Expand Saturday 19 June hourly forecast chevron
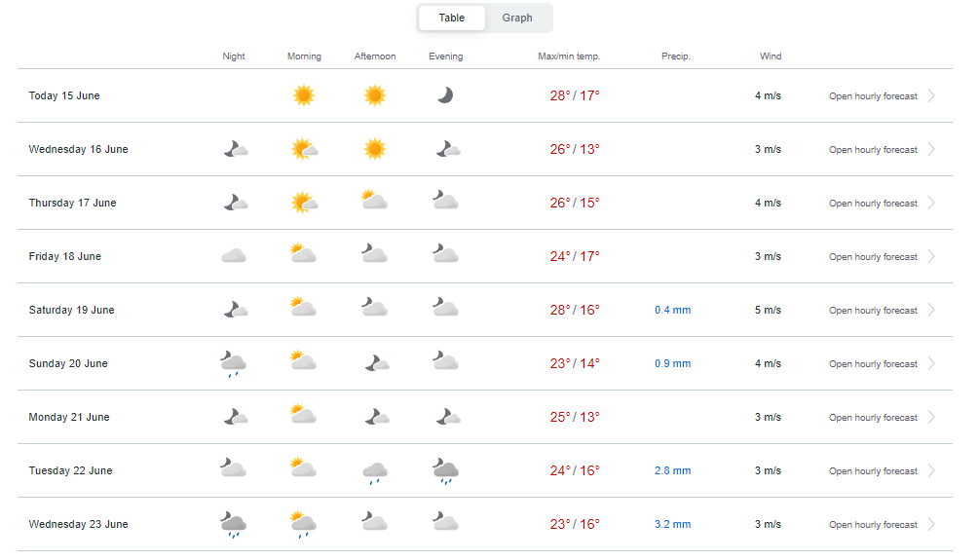979x560 pixels. (x=931, y=311)
